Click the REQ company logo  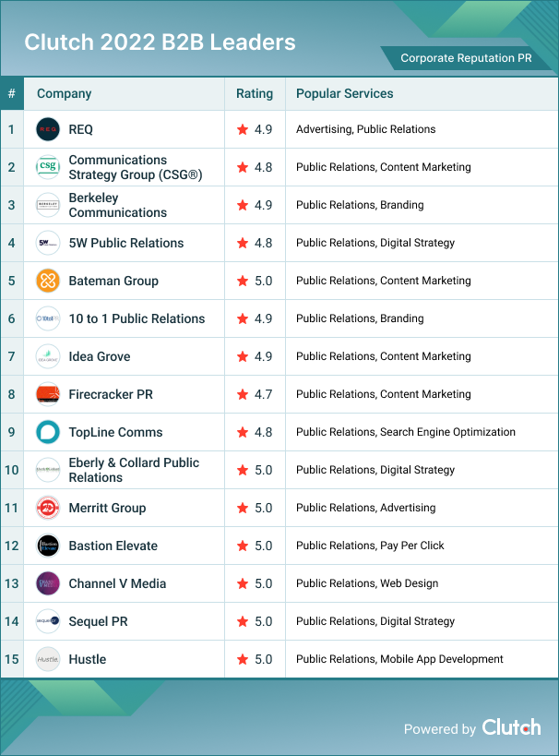[48, 129]
